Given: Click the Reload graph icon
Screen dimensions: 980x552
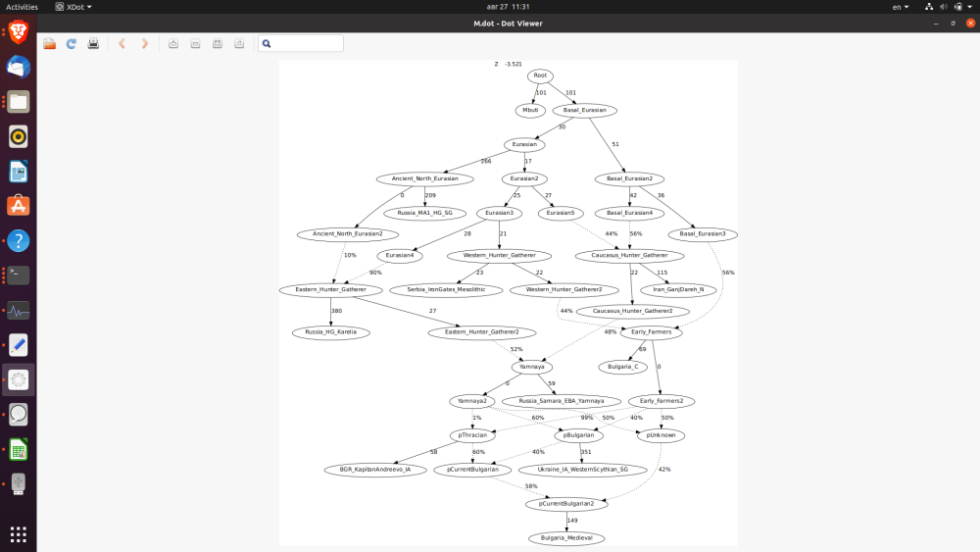Looking at the screenshot, I should 72,43.
